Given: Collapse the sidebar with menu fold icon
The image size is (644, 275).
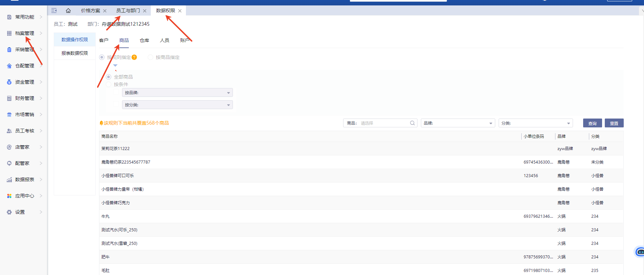Looking at the screenshot, I should [x=54, y=10].
